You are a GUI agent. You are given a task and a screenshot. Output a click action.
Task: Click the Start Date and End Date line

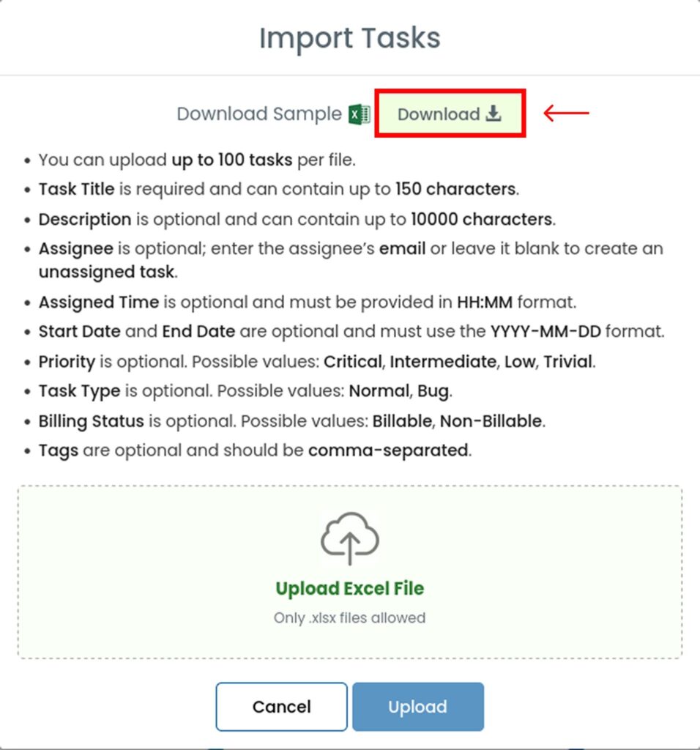click(x=351, y=331)
